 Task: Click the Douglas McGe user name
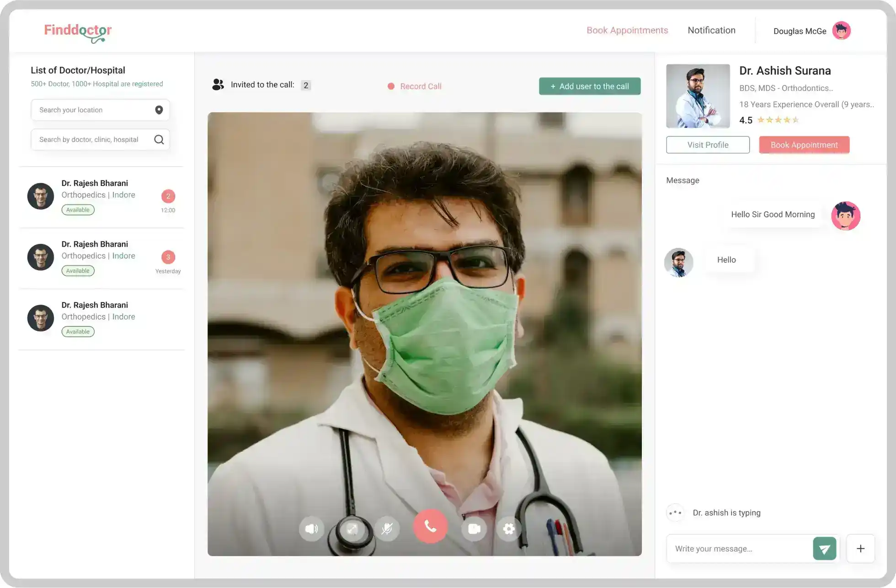pos(800,31)
